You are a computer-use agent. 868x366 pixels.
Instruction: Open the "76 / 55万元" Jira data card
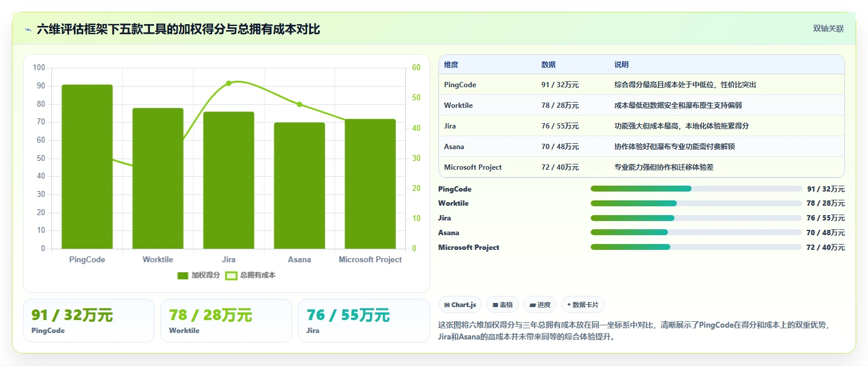pos(364,321)
